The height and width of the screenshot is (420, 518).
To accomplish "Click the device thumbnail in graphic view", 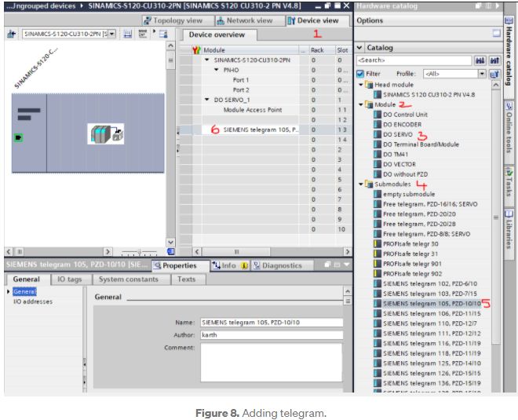I will pyautogui.click(x=105, y=133).
